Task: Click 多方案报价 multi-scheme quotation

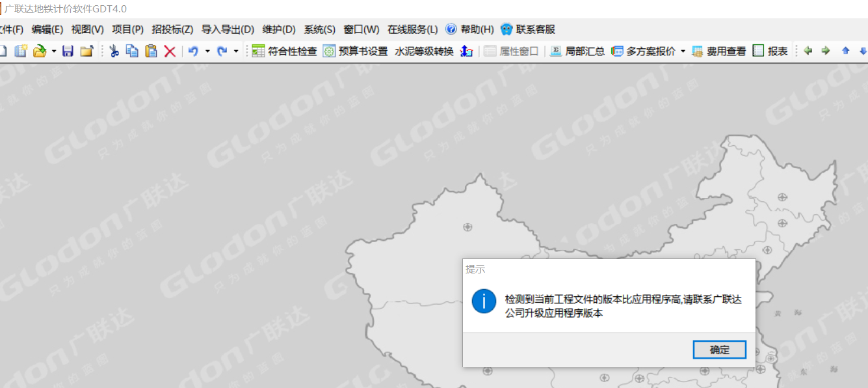Action: click(643, 51)
